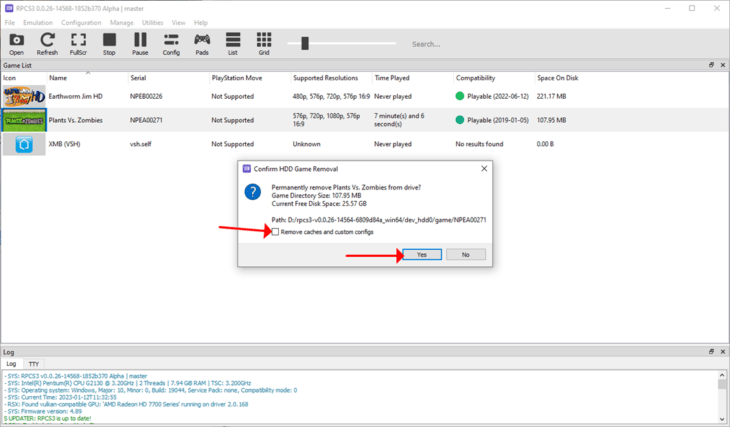Float the Game List panel
Viewport: 730px width, 427px height.
pyautogui.click(x=711, y=65)
